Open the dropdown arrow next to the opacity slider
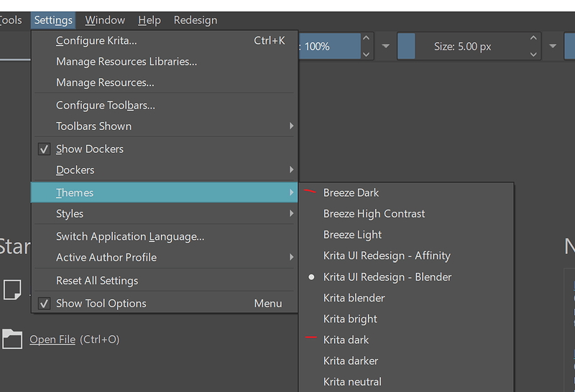The image size is (575, 392). 386,47
